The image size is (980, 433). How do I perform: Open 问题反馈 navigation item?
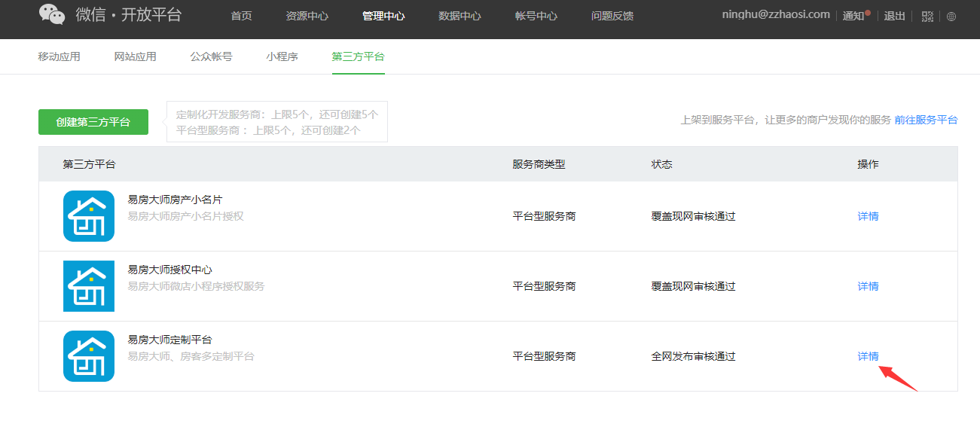coord(612,16)
